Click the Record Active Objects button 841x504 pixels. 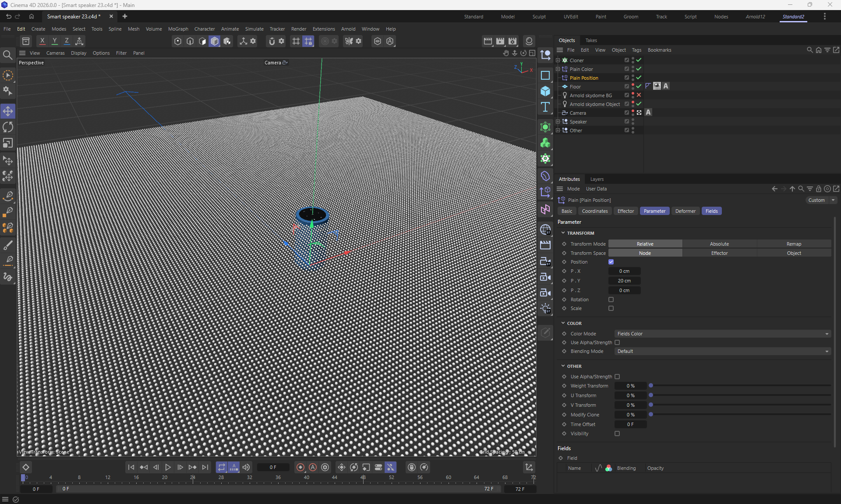pos(300,467)
